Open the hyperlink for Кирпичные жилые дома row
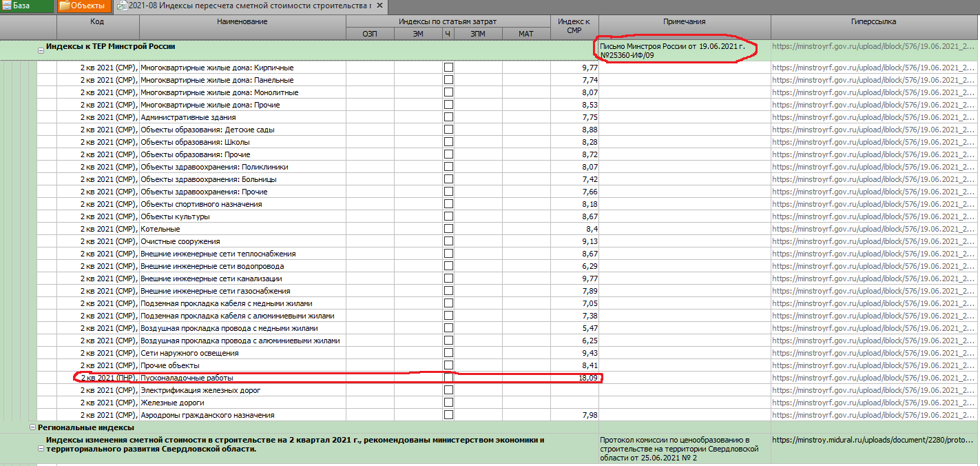 [873, 68]
